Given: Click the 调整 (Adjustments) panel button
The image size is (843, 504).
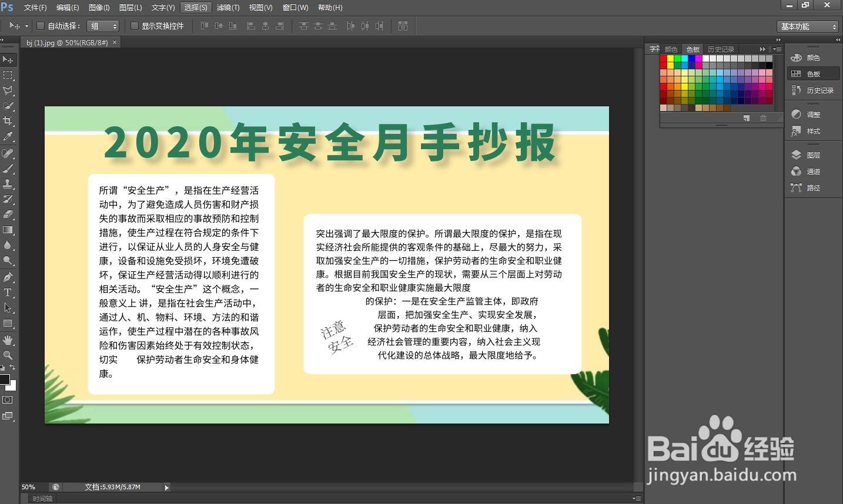Looking at the screenshot, I should pos(796,114).
